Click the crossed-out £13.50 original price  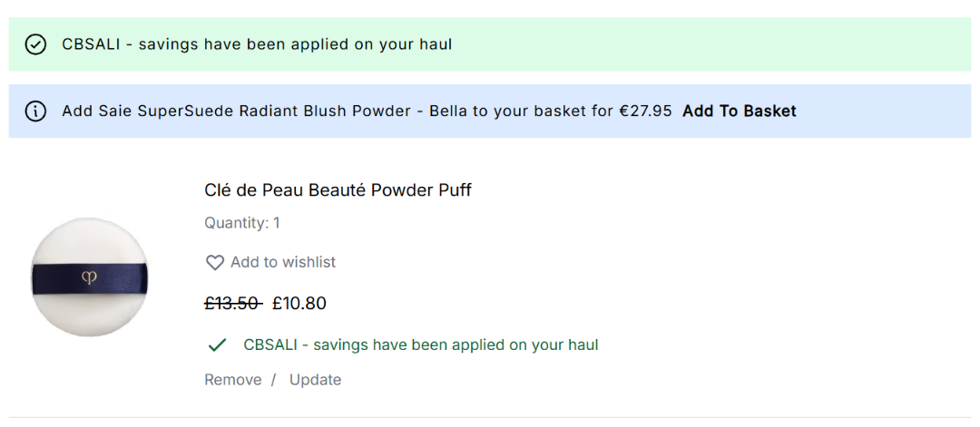233,304
